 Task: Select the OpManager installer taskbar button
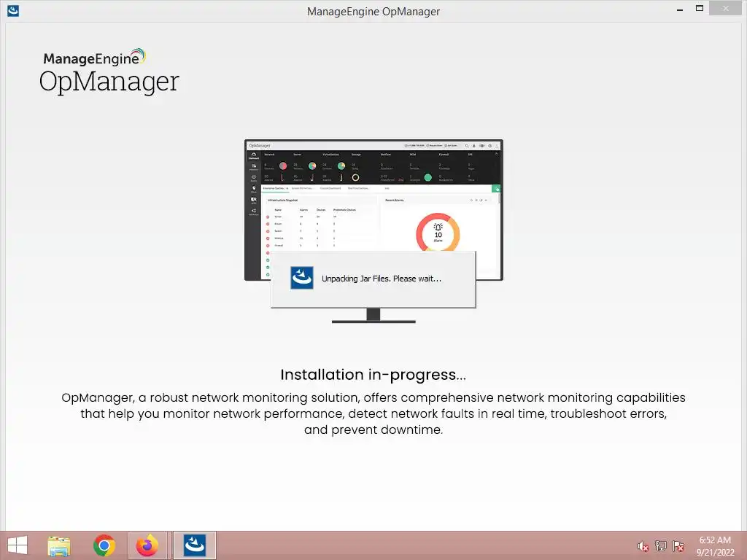(x=194, y=545)
